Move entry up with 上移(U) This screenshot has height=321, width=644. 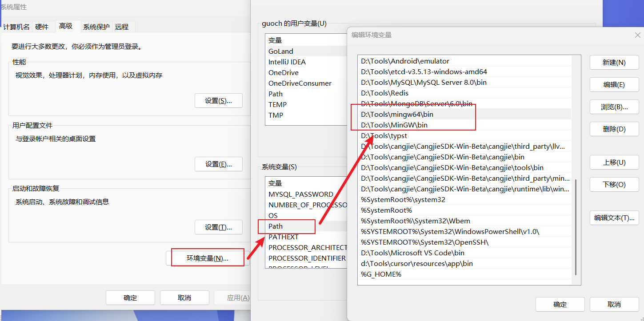[614, 162]
